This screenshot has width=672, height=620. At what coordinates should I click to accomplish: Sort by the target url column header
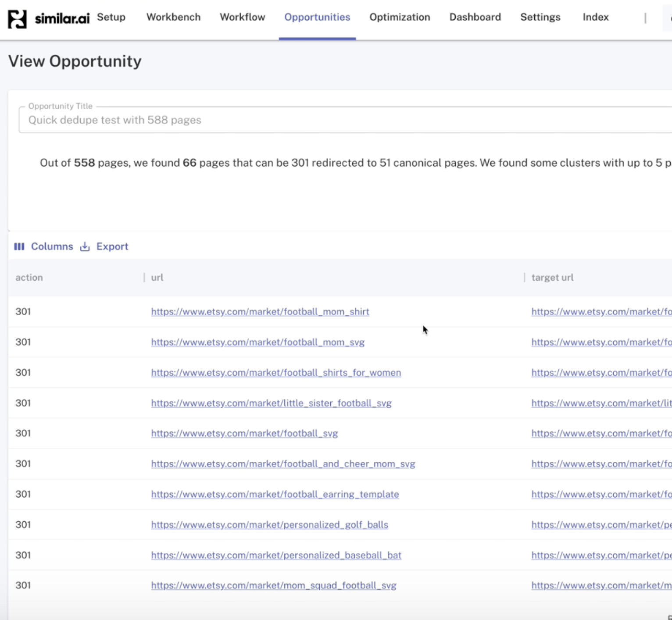552,278
